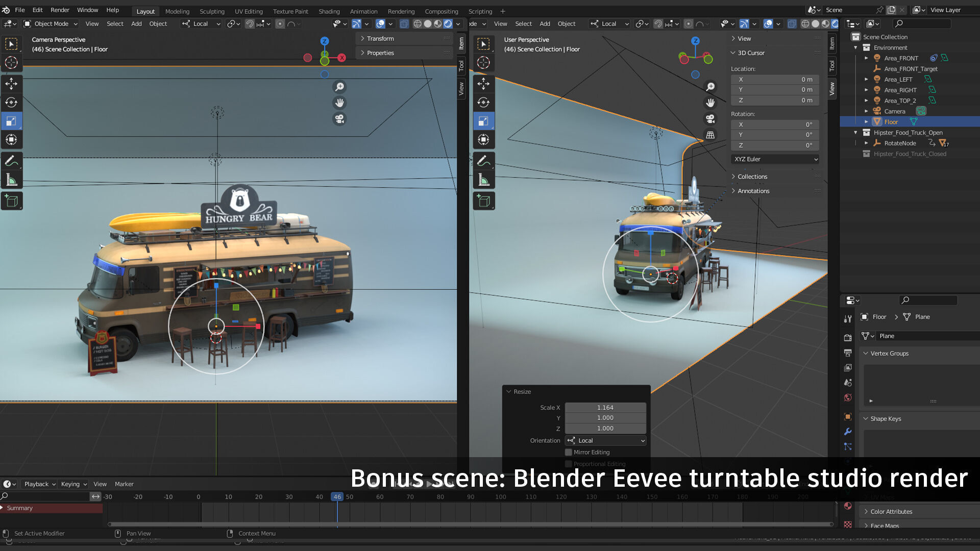Screen dimensions: 980x551
Task: Select the Rotate tool in left viewport
Action: click(x=11, y=103)
